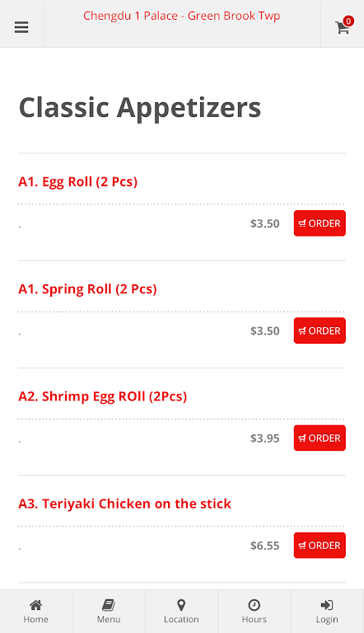This screenshot has width=364, height=633.
Task: Click the cart badge showing 0
Action: 348,21
